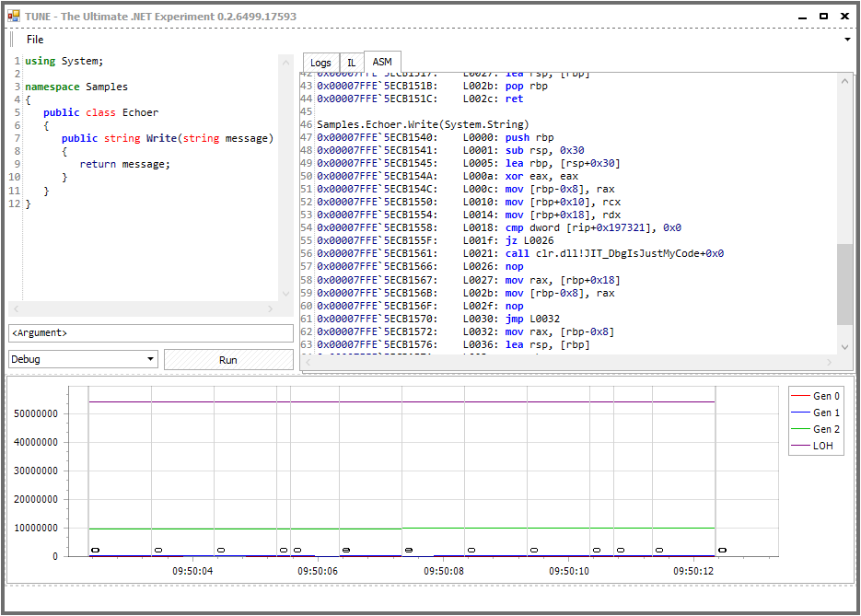Click the 'cmp dword [rip+0x197321], 0x0' line

(x=593, y=227)
